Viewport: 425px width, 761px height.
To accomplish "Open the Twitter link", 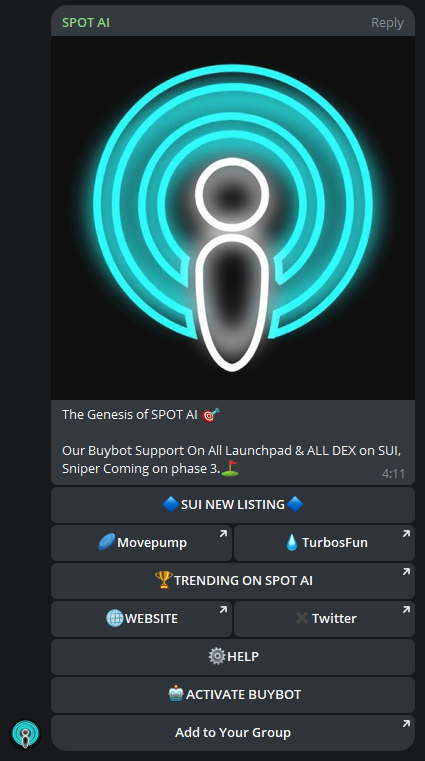I will tap(324, 619).
